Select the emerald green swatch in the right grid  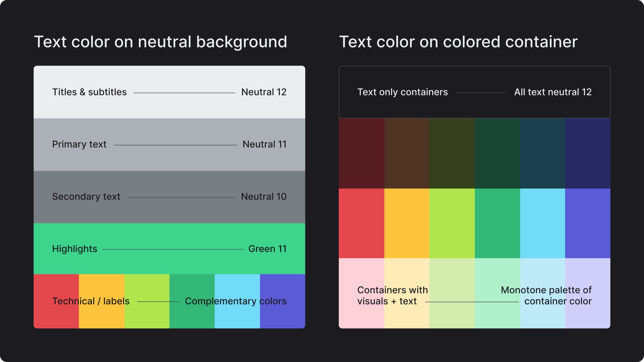click(497, 223)
